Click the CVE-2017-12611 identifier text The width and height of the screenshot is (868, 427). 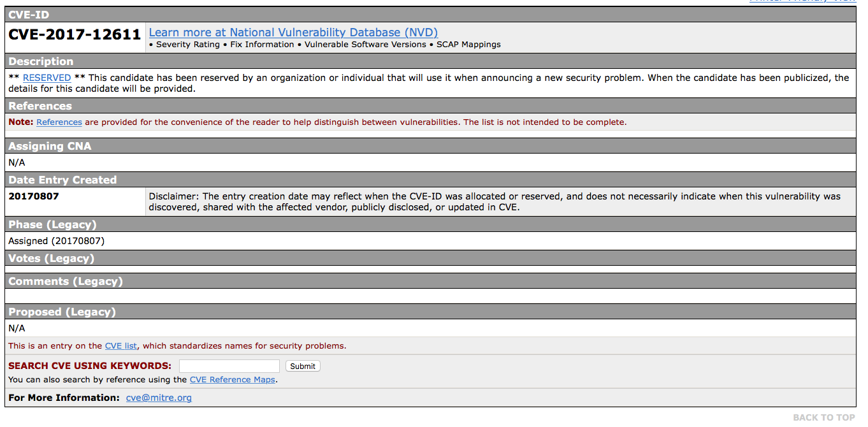(x=75, y=34)
